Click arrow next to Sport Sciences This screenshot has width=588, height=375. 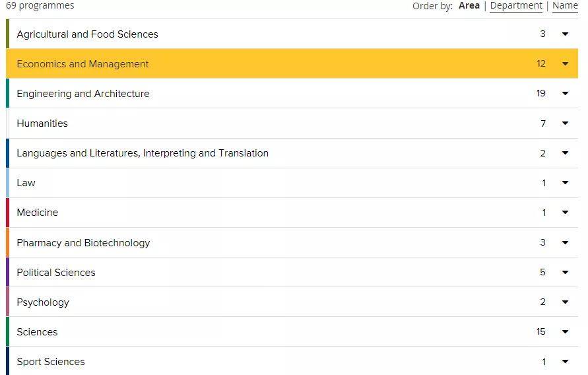tap(565, 362)
